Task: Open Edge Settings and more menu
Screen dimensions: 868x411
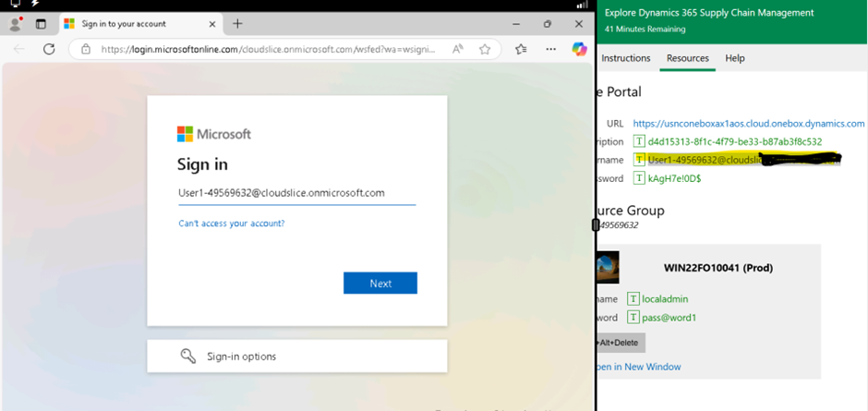Action: [x=550, y=49]
